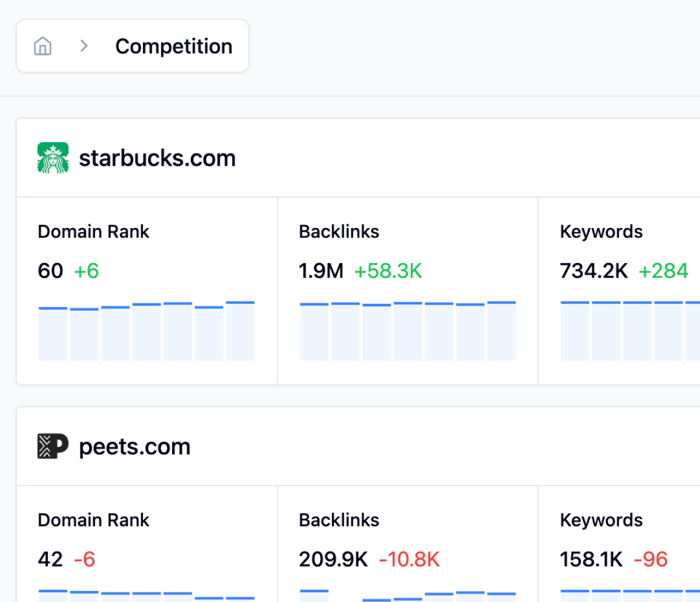700x602 pixels.
Task: Click Starbucks Domain Rank value 60
Action: pos(50,271)
